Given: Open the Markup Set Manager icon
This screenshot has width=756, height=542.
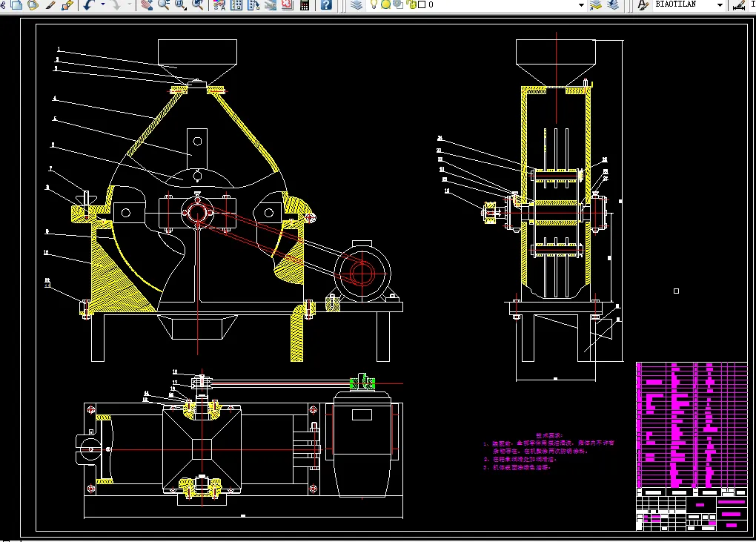Looking at the screenshot, I should pos(288,5).
